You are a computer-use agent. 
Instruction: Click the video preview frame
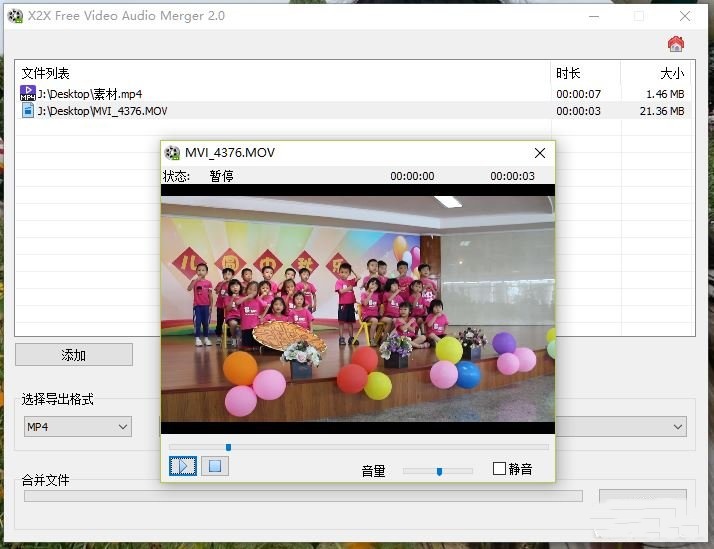click(x=358, y=309)
